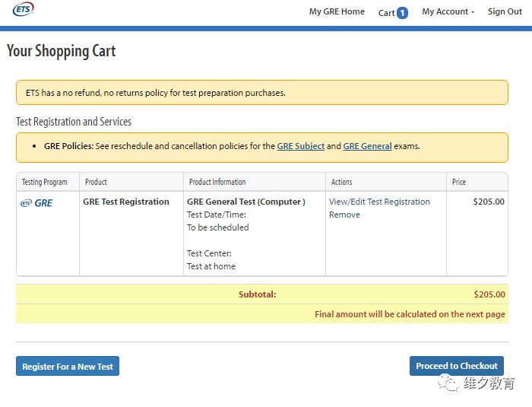This screenshot has height=407, width=532.
Task: Click the Your Shopping Cart heading
Action: point(62,51)
